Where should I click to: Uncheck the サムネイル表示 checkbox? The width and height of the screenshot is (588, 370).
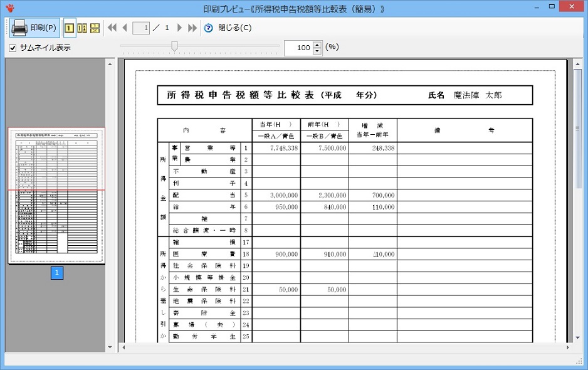[x=12, y=48]
